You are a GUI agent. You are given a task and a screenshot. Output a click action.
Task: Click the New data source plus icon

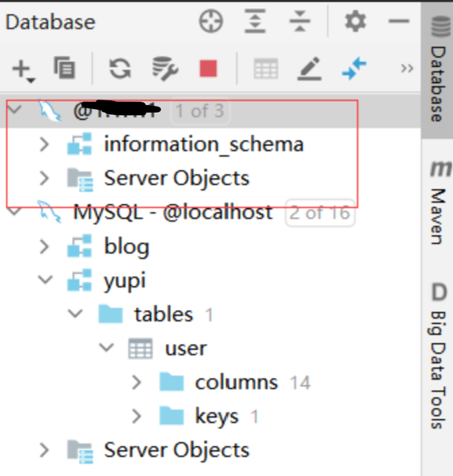(22, 68)
